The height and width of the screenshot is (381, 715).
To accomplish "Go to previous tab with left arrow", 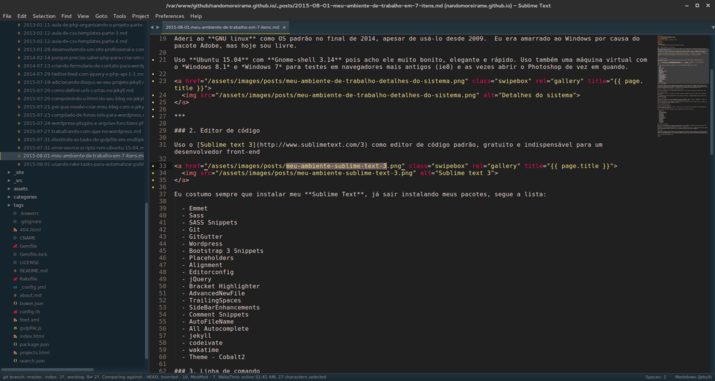I will (x=152, y=27).
